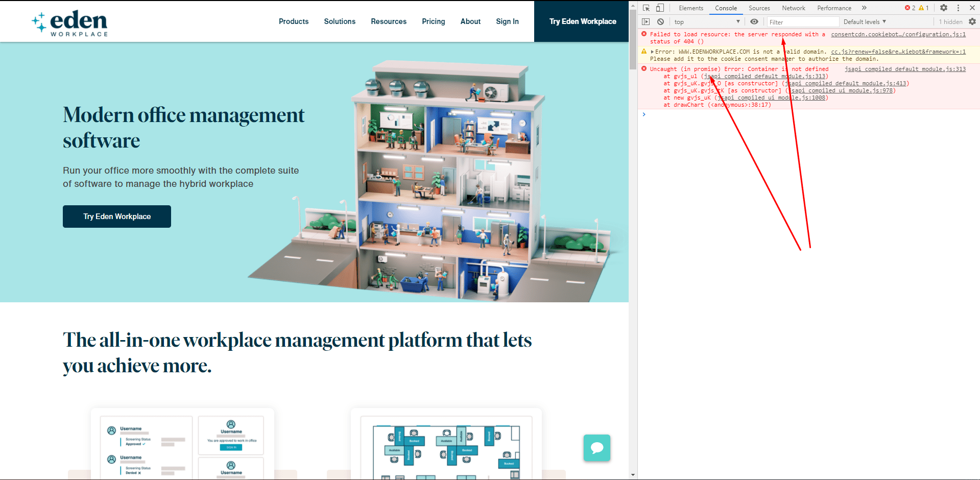Open consentcdn.cookiebot configuration.js:1 link
Viewport: 980px width, 480px height.
click(x=898, y=34)
